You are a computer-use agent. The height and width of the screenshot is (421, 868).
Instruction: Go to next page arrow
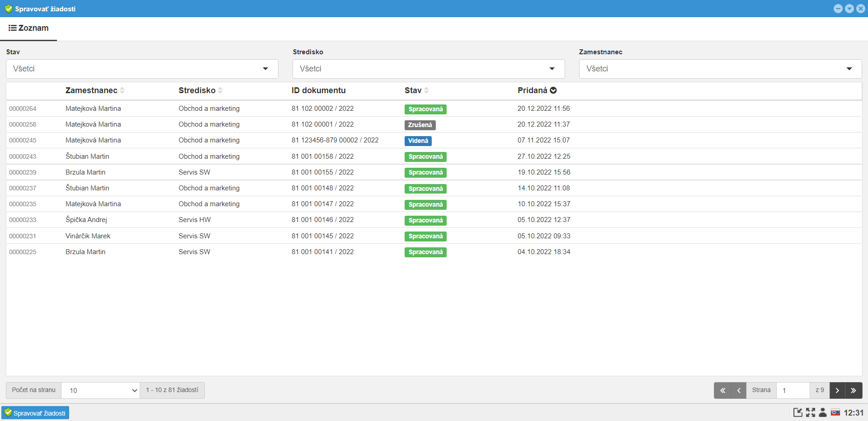(x=837, y=390)
